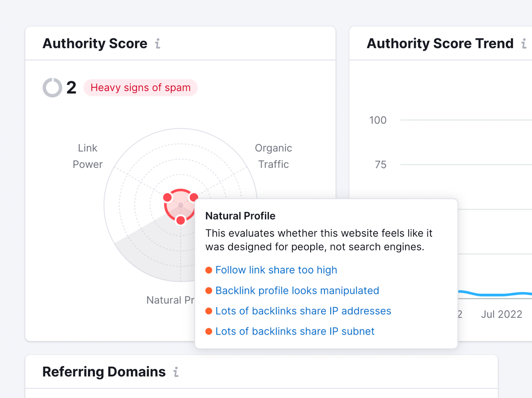Viewport: 532px width, 398px height.
Task: Open the Follow link share too high link
Action: click(276, 270)
